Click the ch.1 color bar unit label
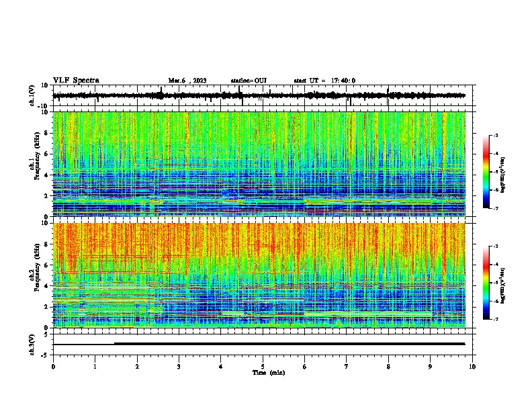Image resolution: width=532 pixels, height=411 pixels. coord(502,175)
